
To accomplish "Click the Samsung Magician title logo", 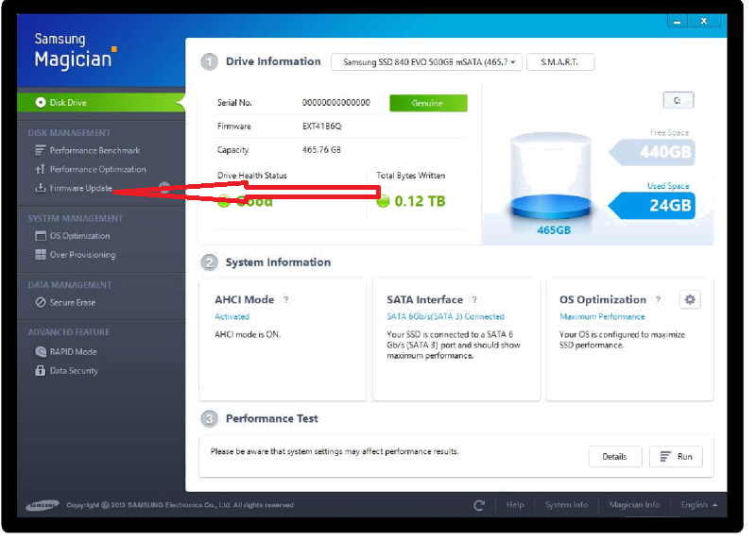I will coord(76,51).
